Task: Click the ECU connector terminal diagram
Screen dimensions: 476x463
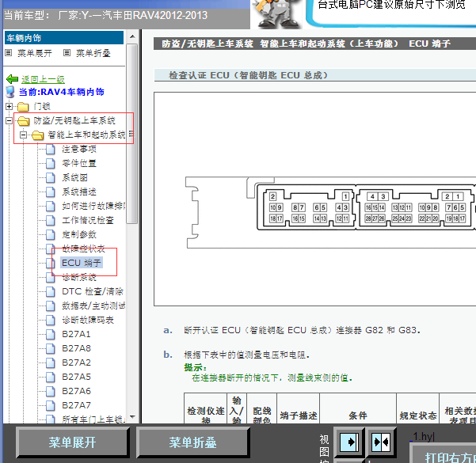Action: pos(331,212)
